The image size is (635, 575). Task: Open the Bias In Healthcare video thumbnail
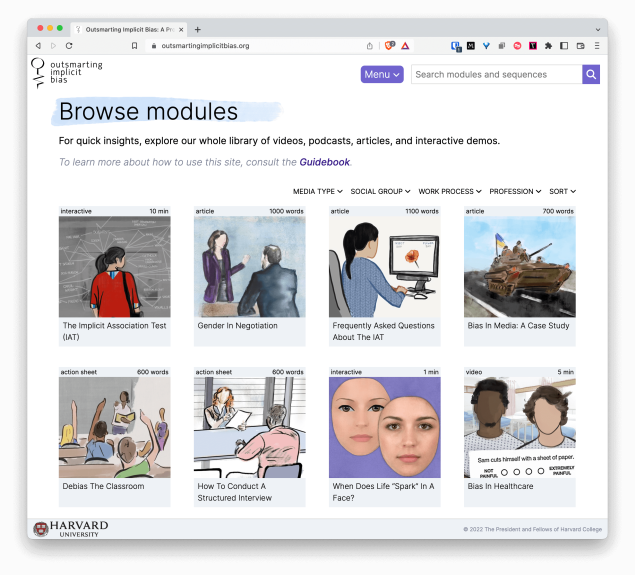(519, 427)
